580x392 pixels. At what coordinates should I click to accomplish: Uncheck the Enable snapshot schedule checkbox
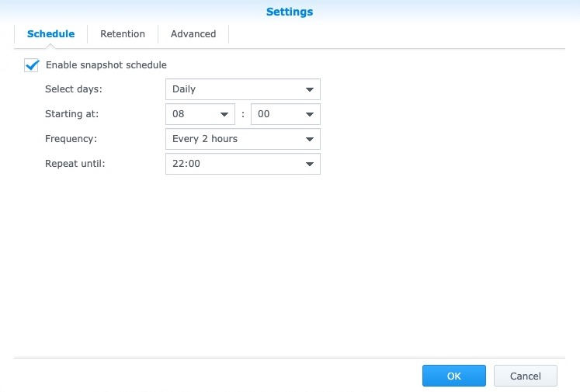[32, 65]
